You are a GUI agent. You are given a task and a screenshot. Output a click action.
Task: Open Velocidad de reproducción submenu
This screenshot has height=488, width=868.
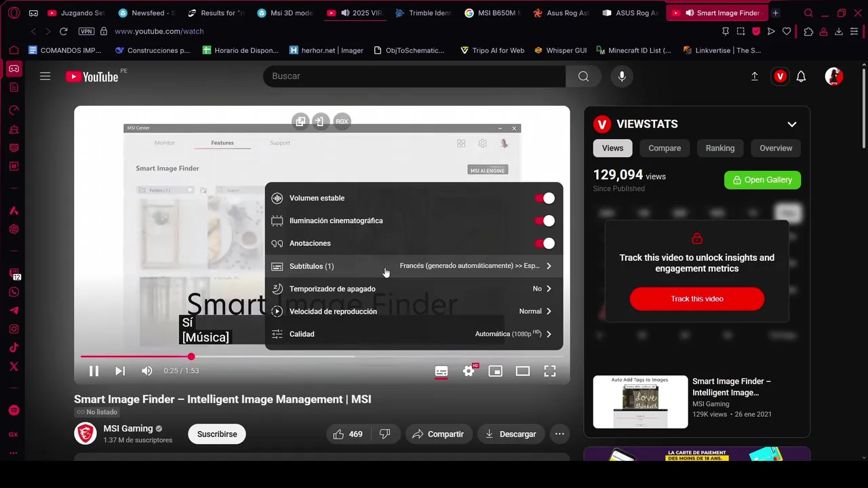[414, 311]
